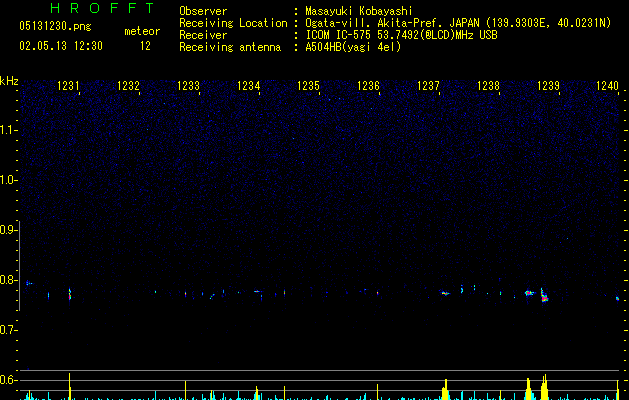Click the 1237 time axis marker

tap(428, 85)
